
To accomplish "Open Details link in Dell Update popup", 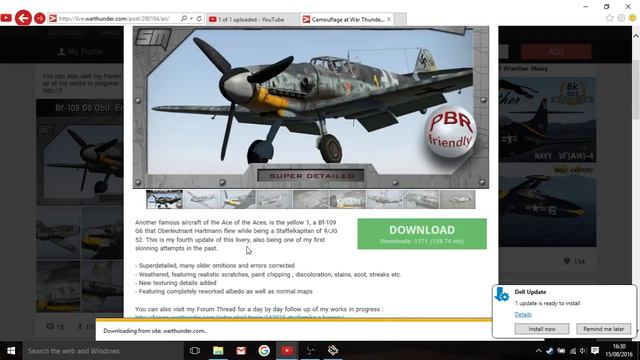I will click(x=523, y=314).
